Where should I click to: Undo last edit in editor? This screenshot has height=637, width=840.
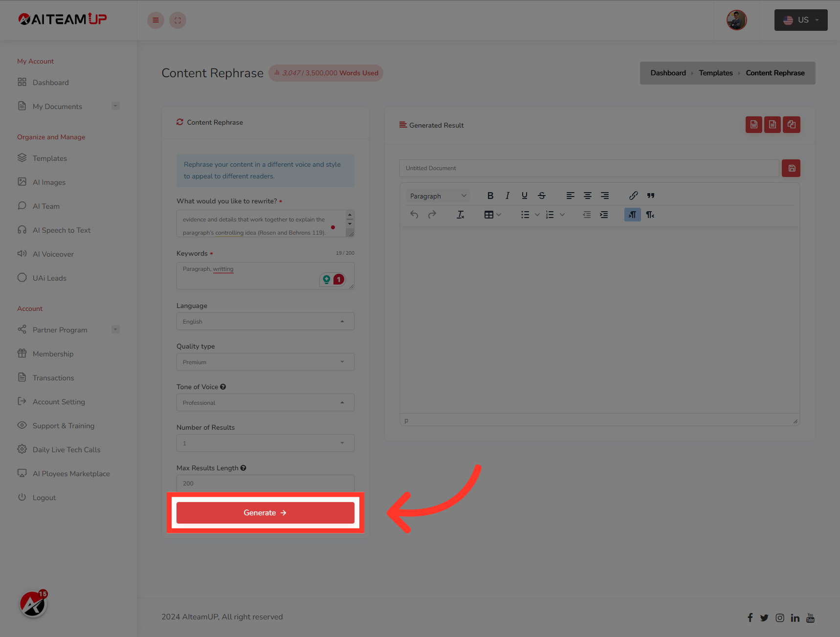click(x=414, y=215)
